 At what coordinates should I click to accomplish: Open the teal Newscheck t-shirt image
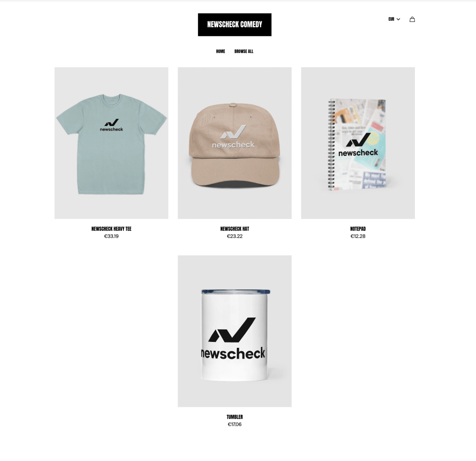click(111, 143)
